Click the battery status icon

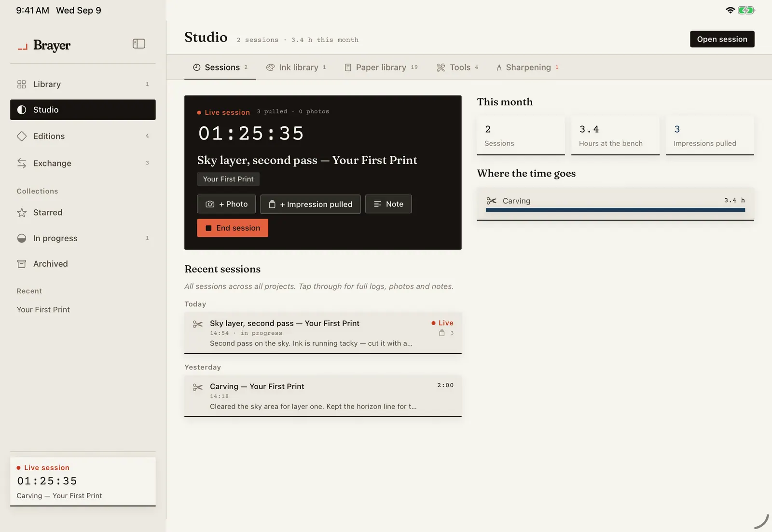[746, 10]
